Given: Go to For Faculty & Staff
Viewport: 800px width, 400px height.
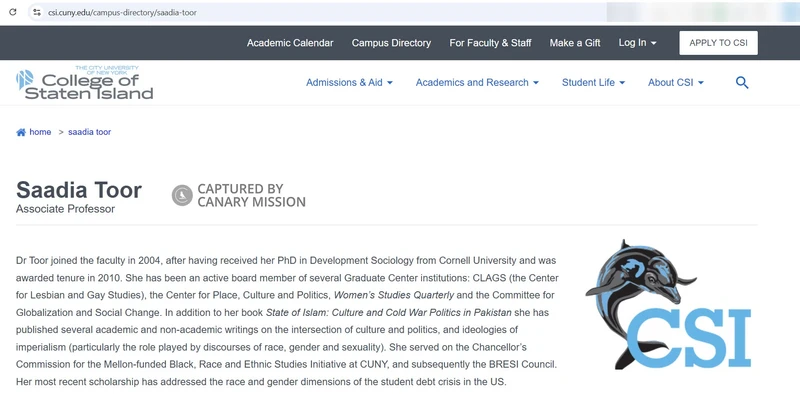Looking at the screenshot, I should (x=490, y=43).
